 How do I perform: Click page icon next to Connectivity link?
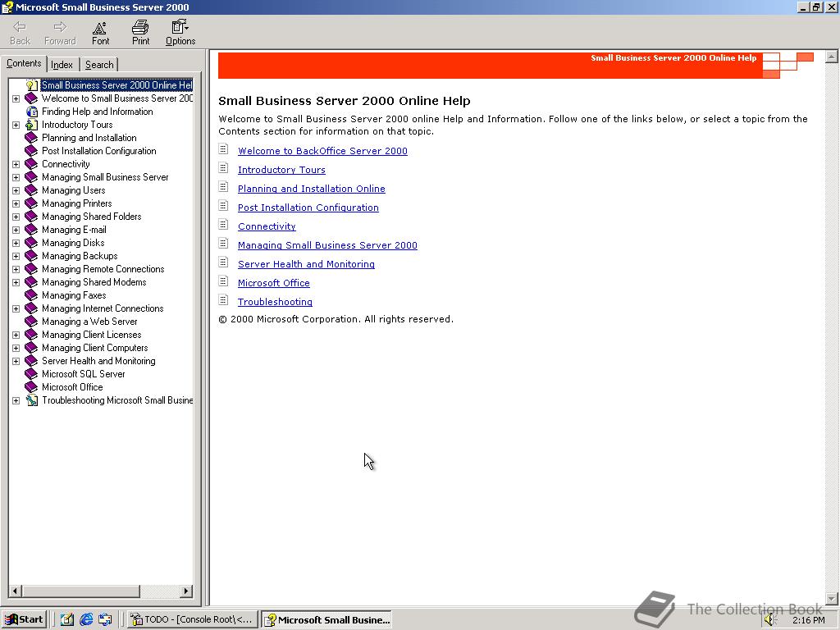click(x=223, y=225)
